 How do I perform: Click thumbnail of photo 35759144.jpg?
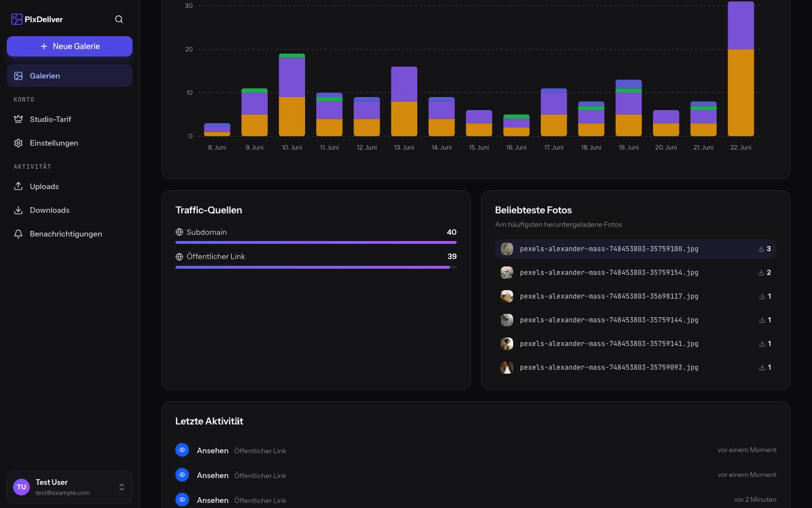coord(507,320)
